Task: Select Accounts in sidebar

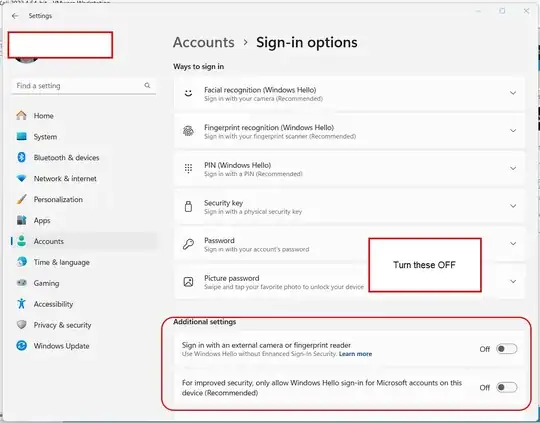Action: click(84, 241)
